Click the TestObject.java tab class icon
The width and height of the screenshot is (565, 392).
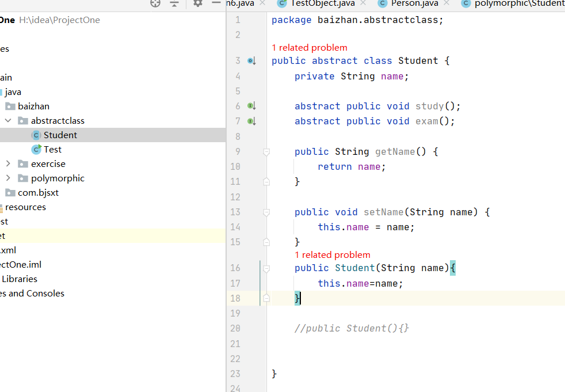pyautogui.click(x=282, y=3)
